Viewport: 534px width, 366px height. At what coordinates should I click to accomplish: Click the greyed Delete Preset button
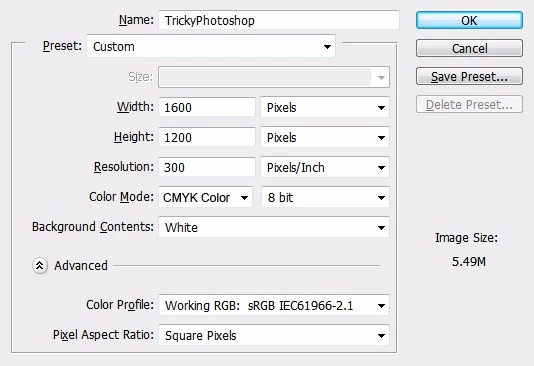click(x=469, y=104)
